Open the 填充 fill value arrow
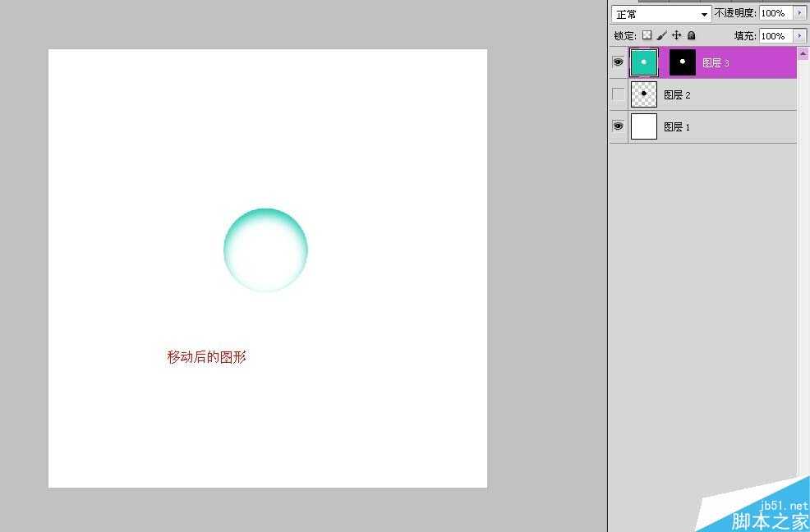 [800, 35]
